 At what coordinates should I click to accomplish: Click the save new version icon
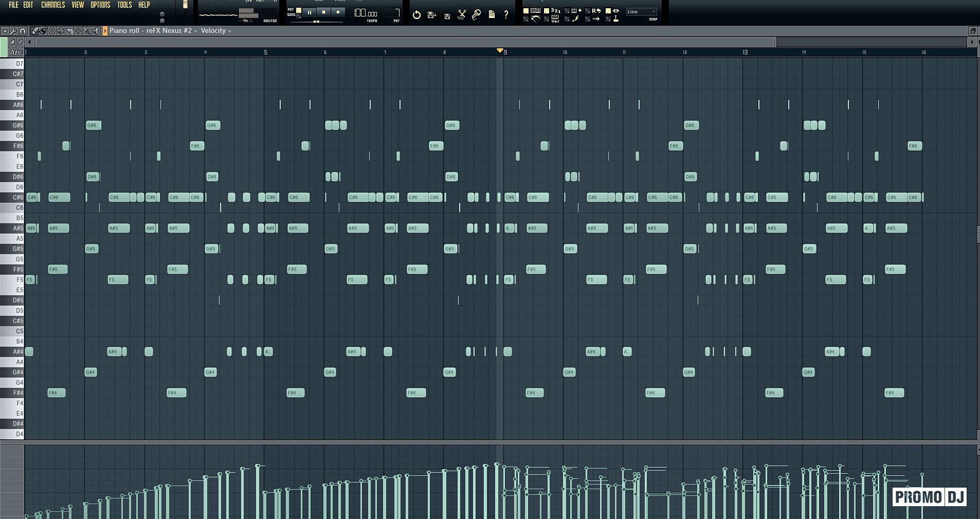[432, 15]
